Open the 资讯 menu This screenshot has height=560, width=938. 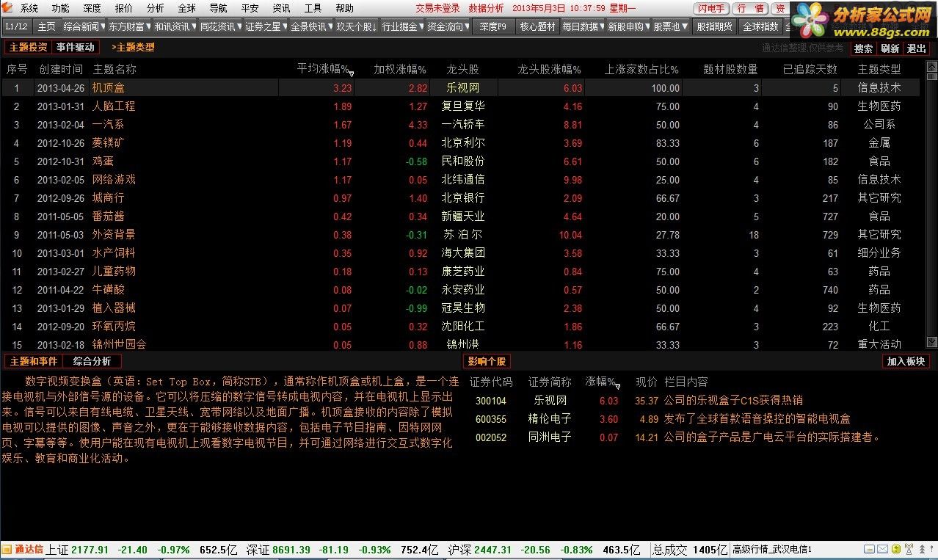pyautogui.click(x=281, y=9)
